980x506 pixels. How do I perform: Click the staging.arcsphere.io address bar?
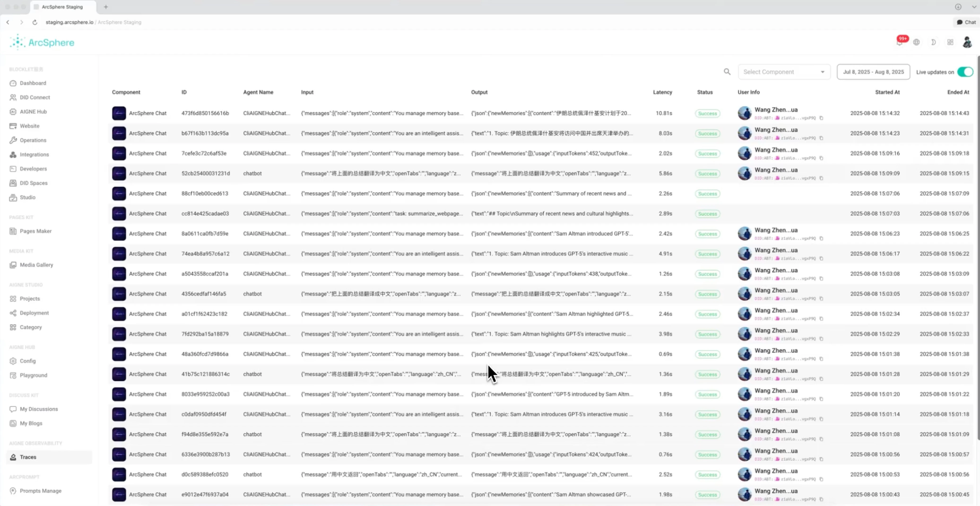point(93,22)
